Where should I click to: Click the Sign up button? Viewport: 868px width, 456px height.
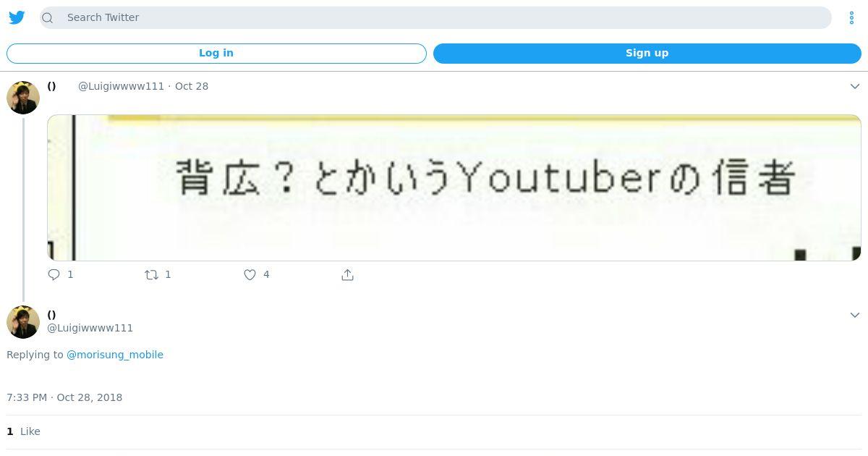point(647,53)
